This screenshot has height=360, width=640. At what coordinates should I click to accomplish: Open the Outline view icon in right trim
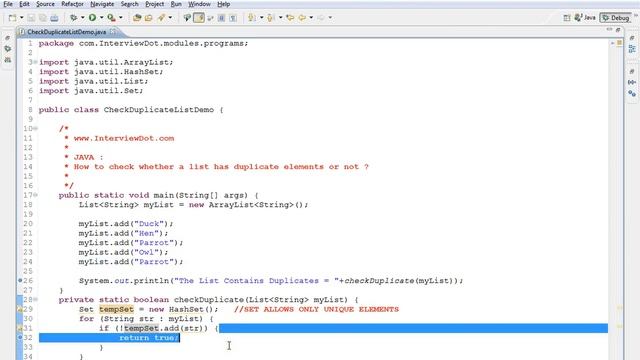[632, 49]
